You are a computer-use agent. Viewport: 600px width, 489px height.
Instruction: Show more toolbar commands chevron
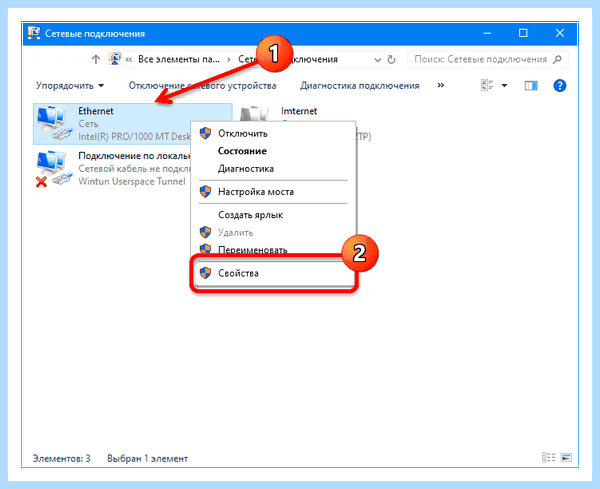point(441,85)
